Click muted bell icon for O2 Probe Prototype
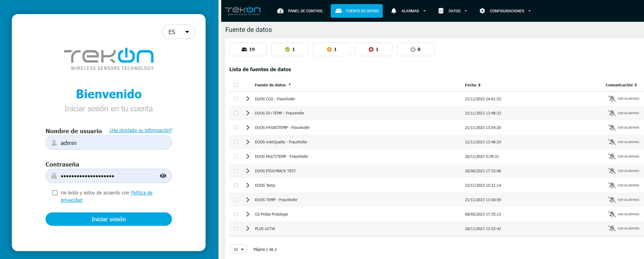The image size is (644, 259). click(611, 214)
